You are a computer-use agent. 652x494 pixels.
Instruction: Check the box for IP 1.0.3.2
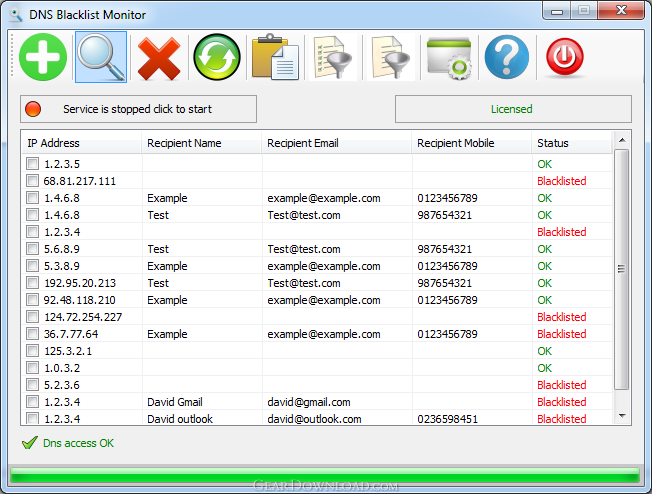[32, 368]
